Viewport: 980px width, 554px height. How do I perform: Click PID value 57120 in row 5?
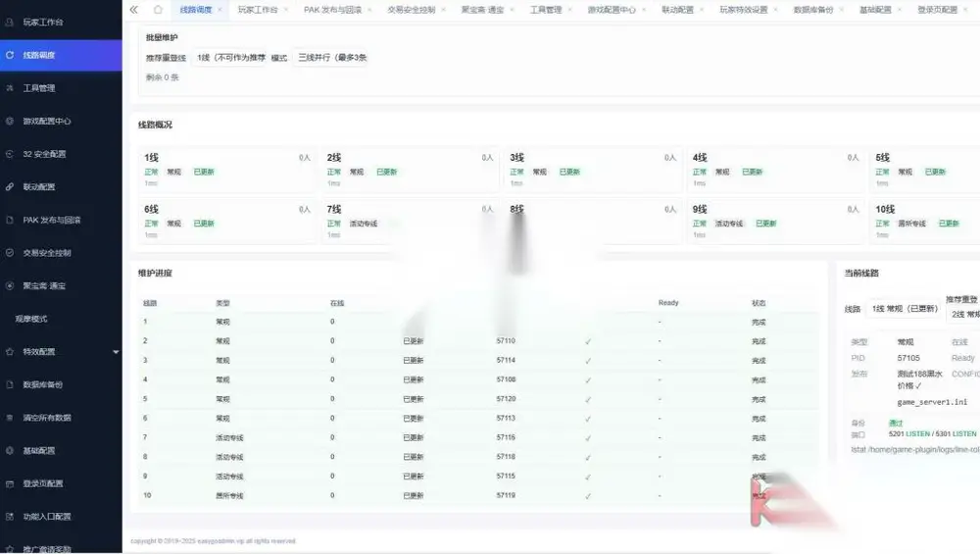[506, 399]
